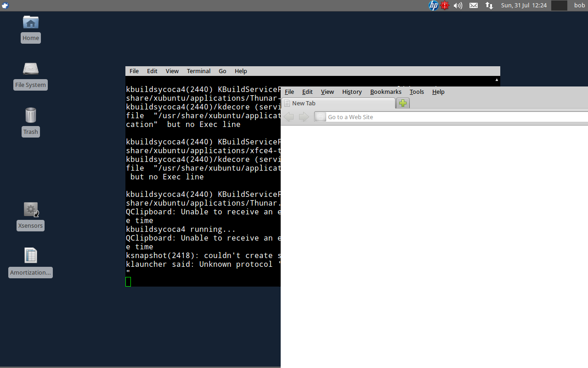Click the terminal scrollbar up arrow
Image resolution: width=588 pixels, height=368 pixels.
(x=497, y=80)
